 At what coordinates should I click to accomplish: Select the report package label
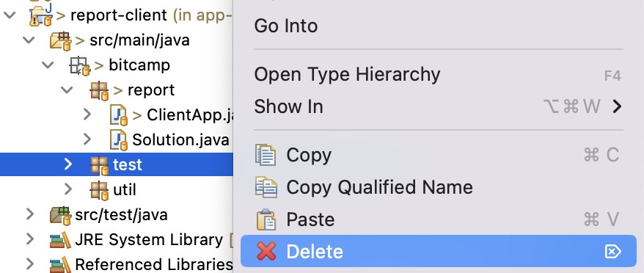coord(151,90)
